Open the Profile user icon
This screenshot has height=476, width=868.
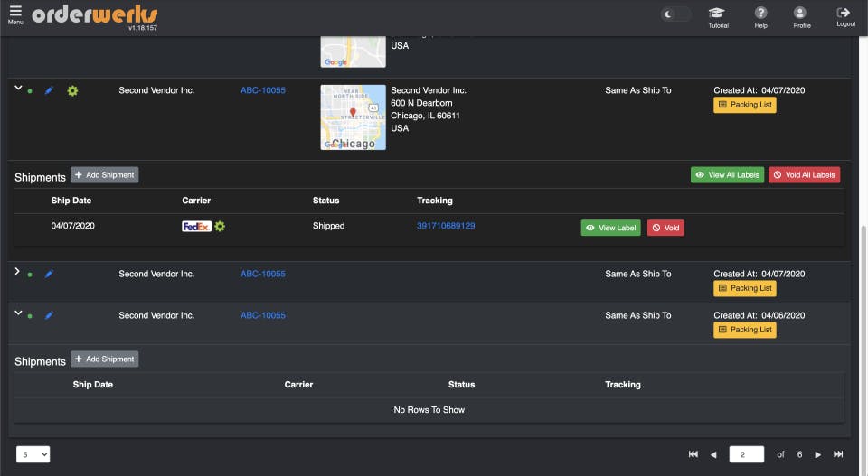[801, 14]
